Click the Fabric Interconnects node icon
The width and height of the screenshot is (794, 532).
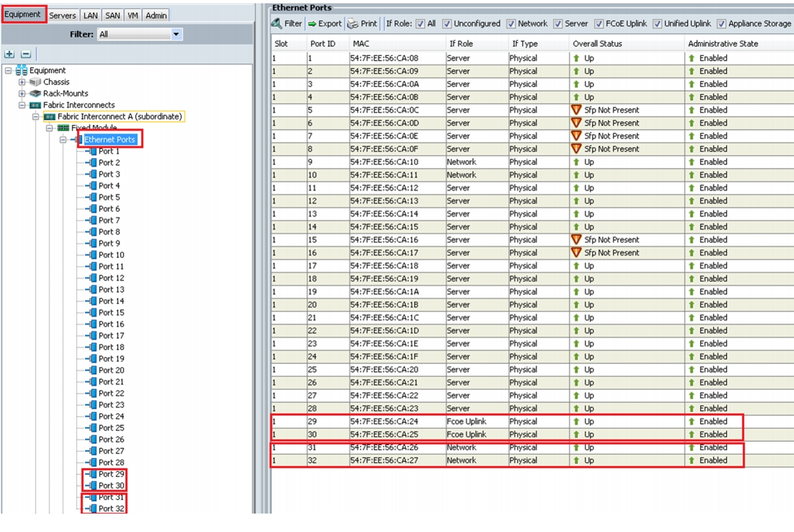36,105
